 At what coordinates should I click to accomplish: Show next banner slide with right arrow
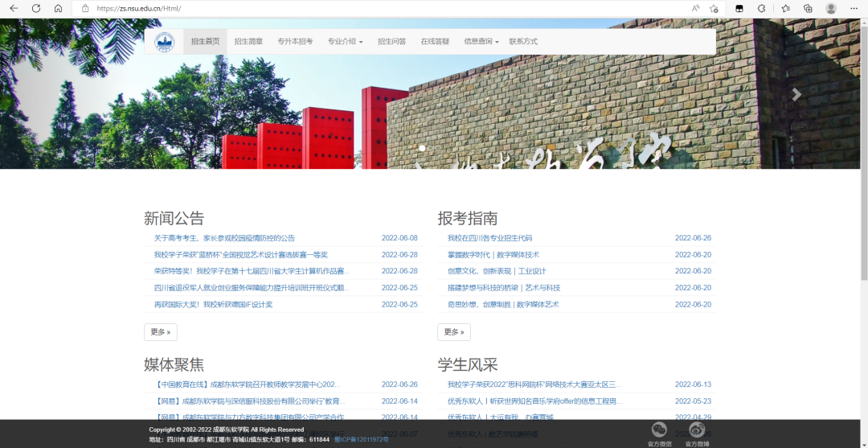tap(796, 94)
